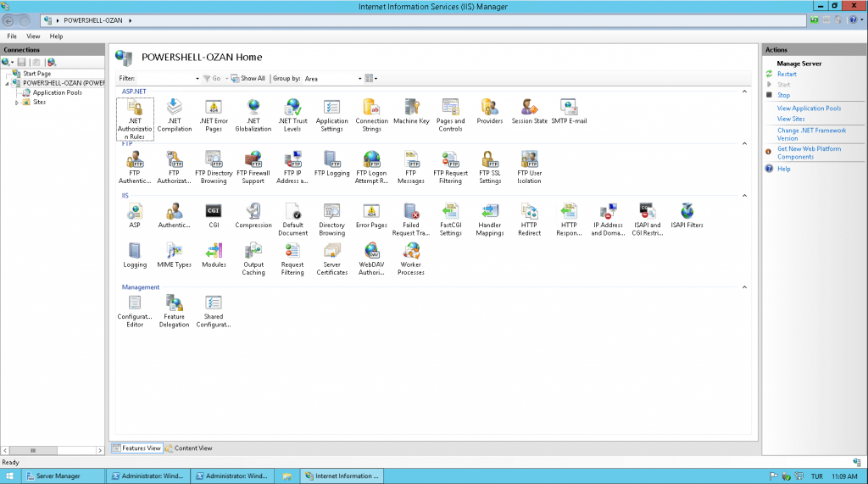
Task: Open .NET Compilation feature
Action: tap(175, 116)
